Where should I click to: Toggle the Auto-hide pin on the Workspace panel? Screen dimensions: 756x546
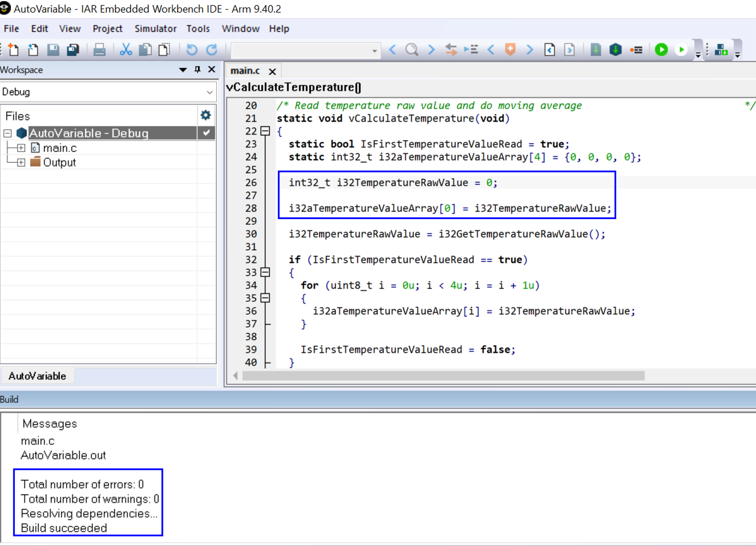(x=197, y=69)
